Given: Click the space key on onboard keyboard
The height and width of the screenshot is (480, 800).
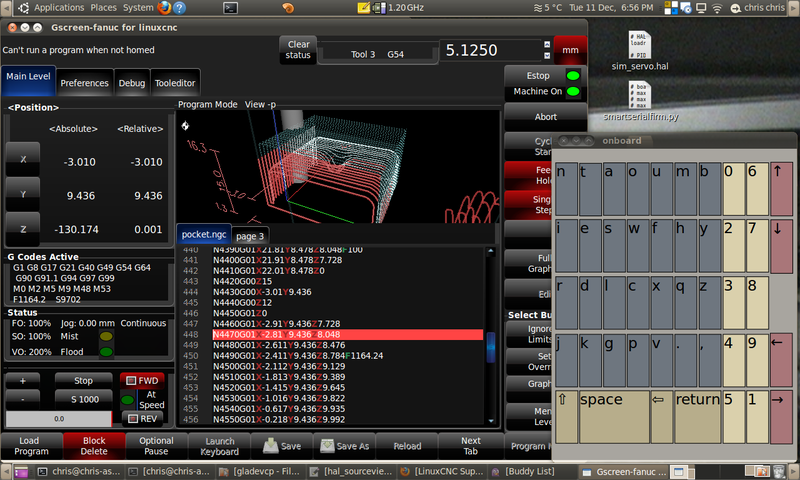Looking at the screenshot, I should point(614,416).
